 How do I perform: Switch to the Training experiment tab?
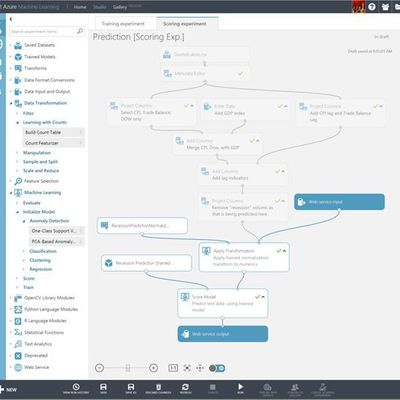pos(123,24)
